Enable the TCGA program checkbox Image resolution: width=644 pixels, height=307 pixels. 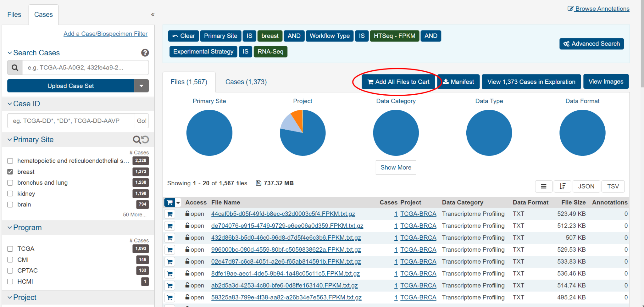point(10,249)
